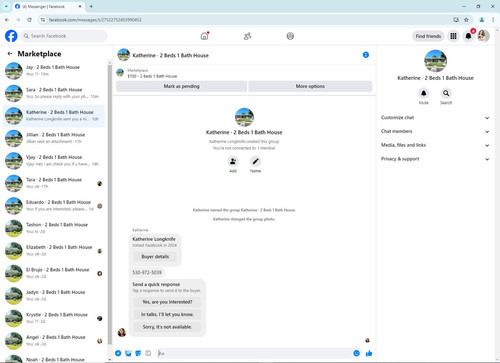The height and width of the screenshot is (363, 500).
Task: Click phone number message 530-972-5039
Action: 147,273
